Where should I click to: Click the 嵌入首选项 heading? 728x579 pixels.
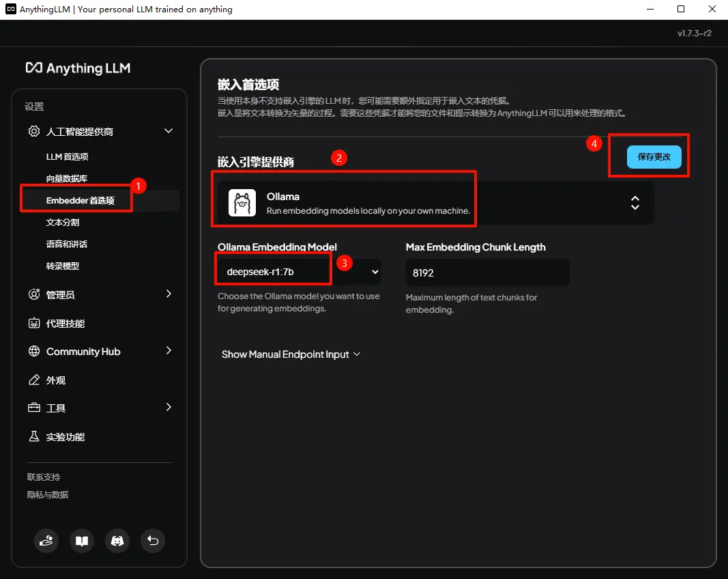point(248,85)
